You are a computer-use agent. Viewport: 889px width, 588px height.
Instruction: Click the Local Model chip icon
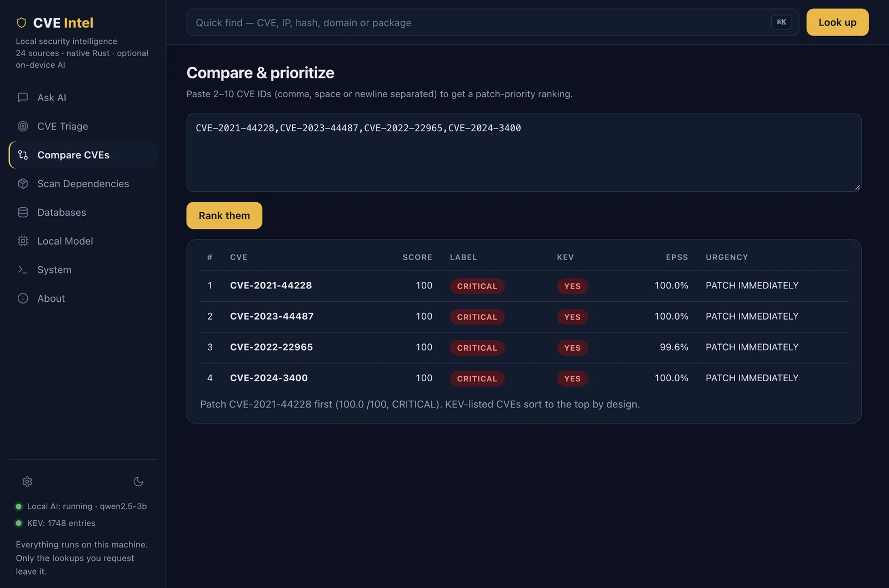[23, 241]
